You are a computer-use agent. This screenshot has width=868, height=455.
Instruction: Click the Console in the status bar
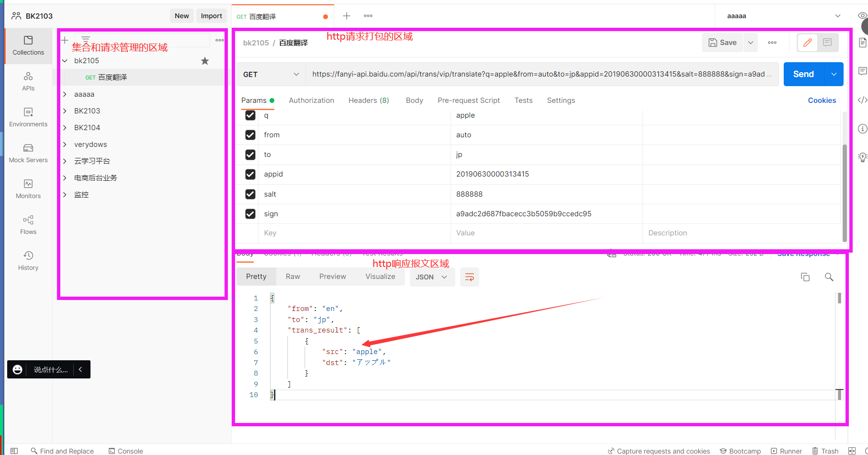[126, 450]
